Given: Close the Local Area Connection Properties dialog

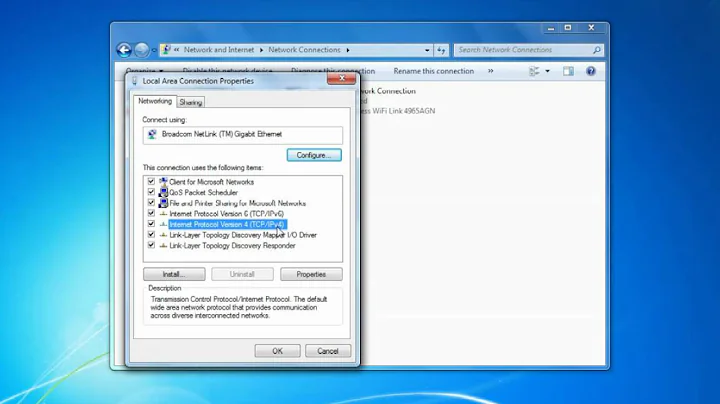Looking at the screenshot, I should (x=342, y=79).
